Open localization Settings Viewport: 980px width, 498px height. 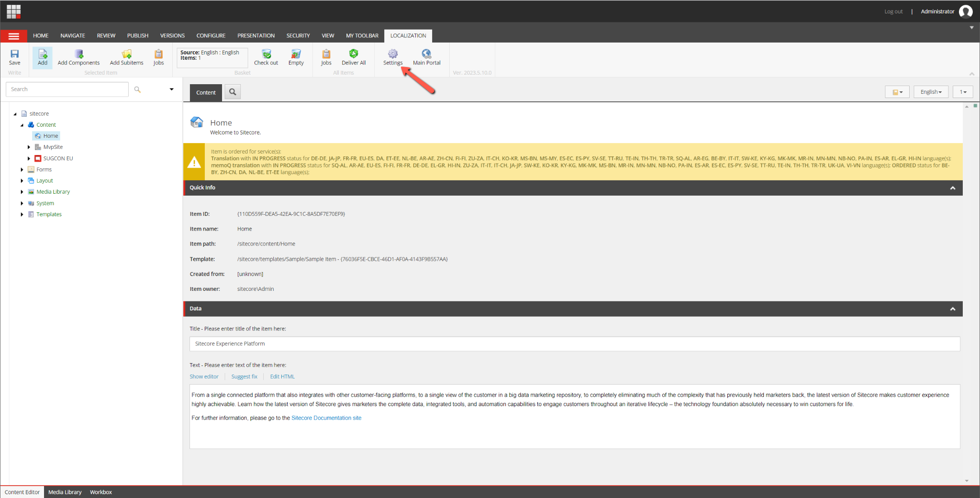coord(393,57)
